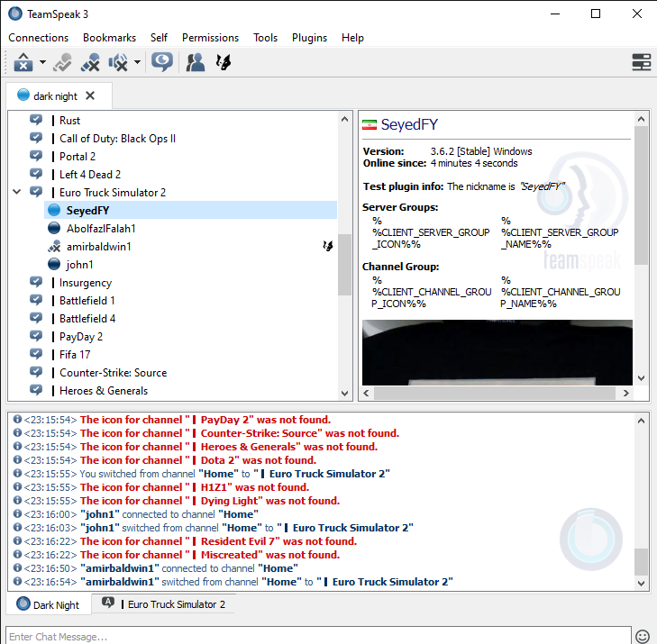The height and width of the screenshot is (644, 657).
Task: Select the Insurgency channel name
Action: [x=86, y=283]
